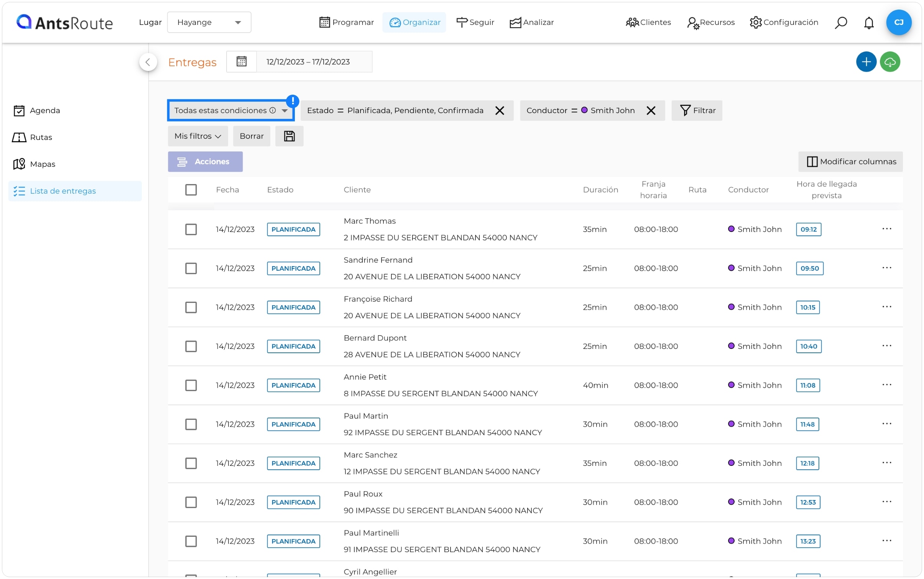Go to the Analizar menu
The image size is (924, 579).
point(531,22)
